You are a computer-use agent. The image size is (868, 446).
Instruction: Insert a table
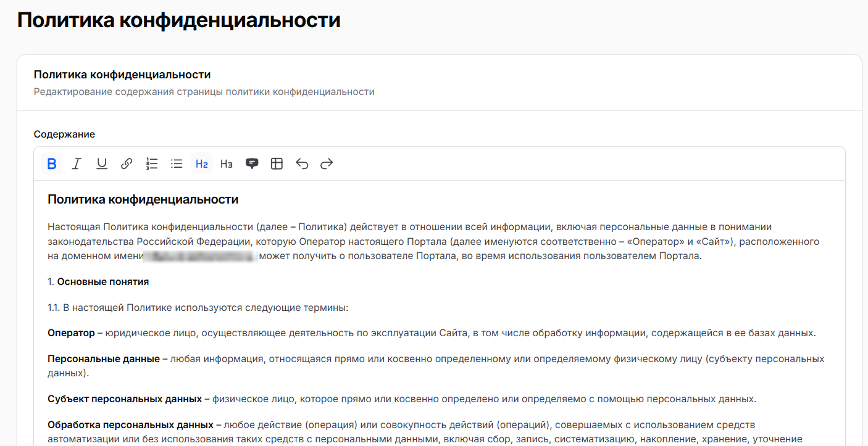277,163
